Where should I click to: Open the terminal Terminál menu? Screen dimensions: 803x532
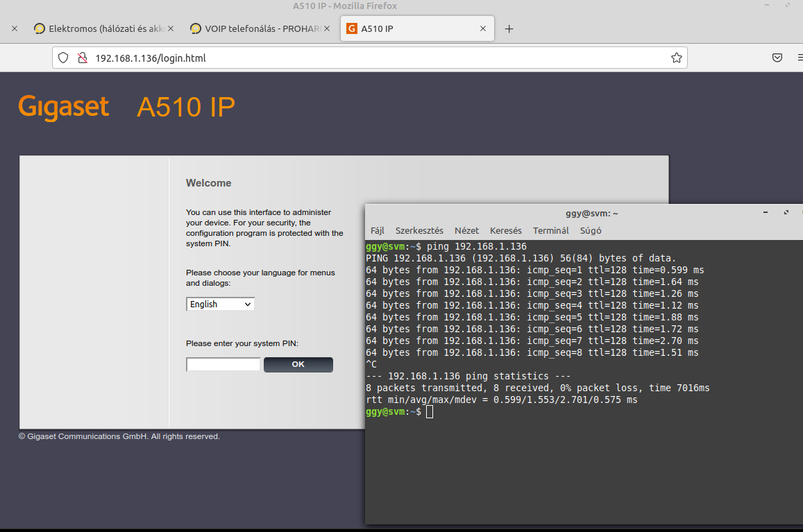[x=550, y=230]
